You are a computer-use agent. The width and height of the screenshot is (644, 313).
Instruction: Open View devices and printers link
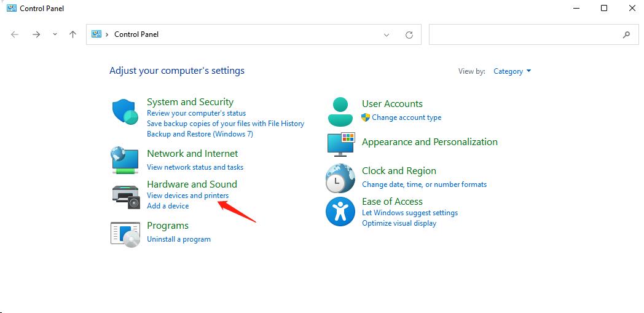[x=187, y=196]
